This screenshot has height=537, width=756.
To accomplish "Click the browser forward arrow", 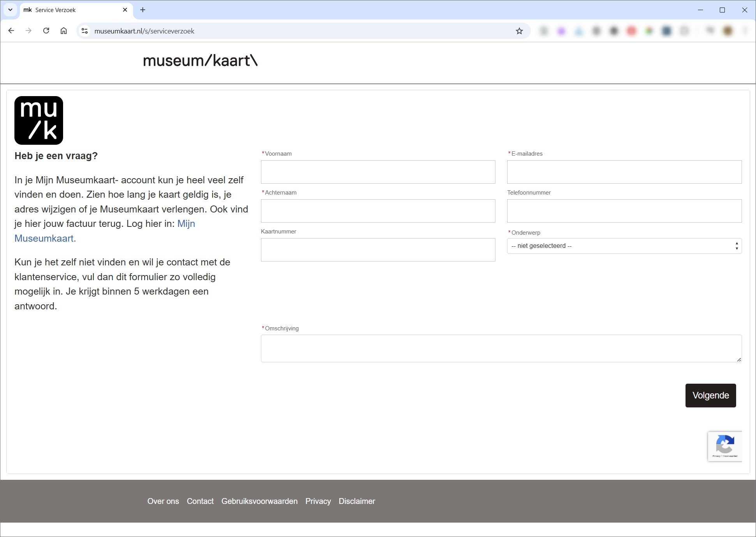I will (28, 31).
